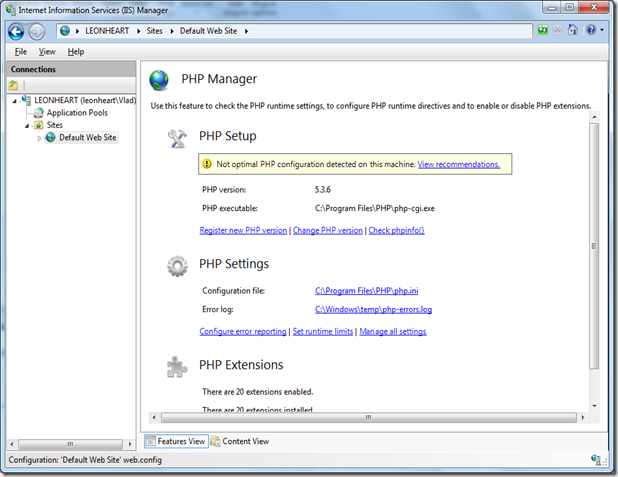Expand the Default Web Site node
618x477 pixels.
click(39, 138)
